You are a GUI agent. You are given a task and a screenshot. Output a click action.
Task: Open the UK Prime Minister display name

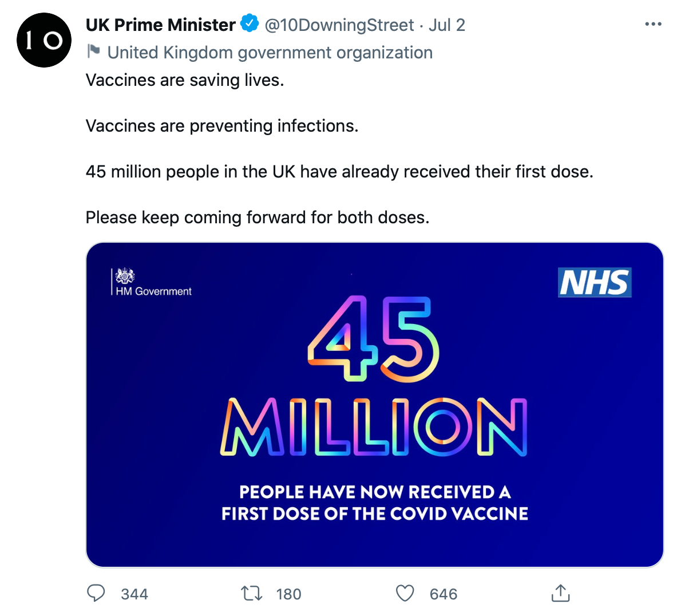160,25
